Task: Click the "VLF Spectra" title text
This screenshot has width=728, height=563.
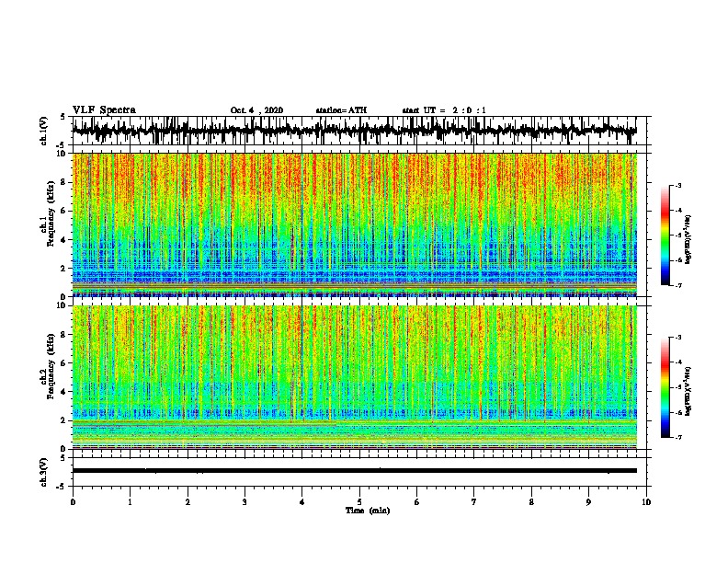Action: (104, 110)
